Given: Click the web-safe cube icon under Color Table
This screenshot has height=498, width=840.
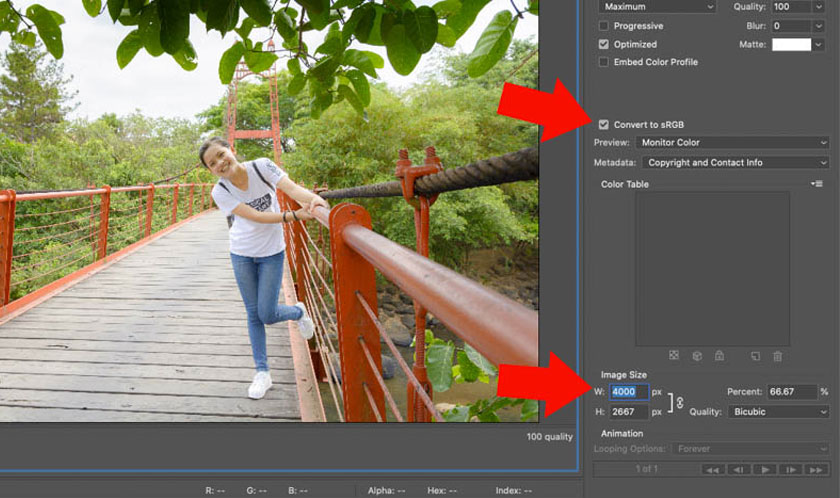Looking at the screenshot, I should 696,355.
